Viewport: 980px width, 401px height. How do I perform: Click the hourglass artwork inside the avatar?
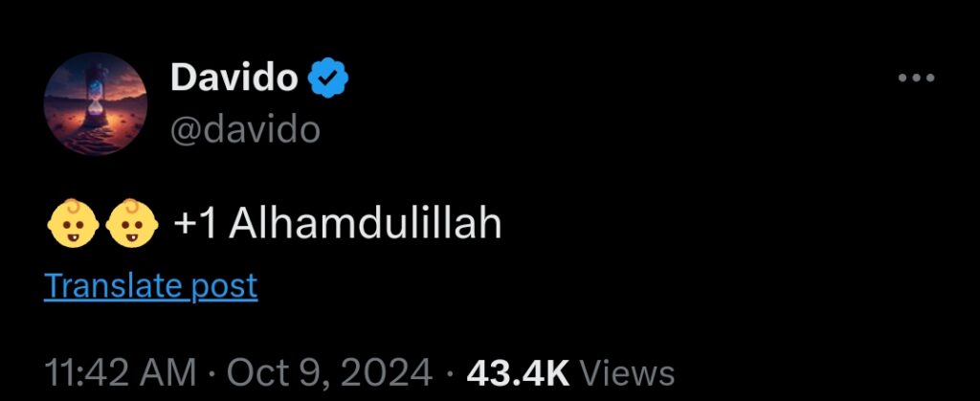click(95, 91)
